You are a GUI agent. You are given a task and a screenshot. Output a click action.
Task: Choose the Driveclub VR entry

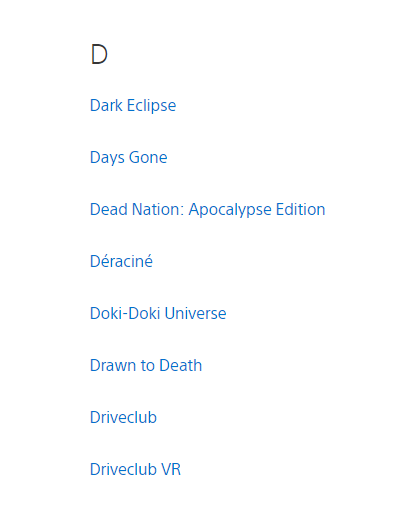(135, 469)
